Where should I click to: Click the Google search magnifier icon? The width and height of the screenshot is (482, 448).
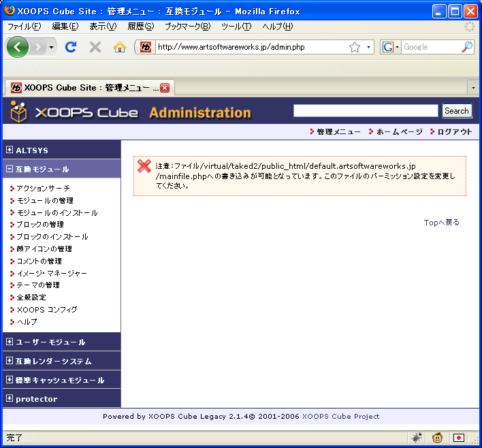[467, 47]
